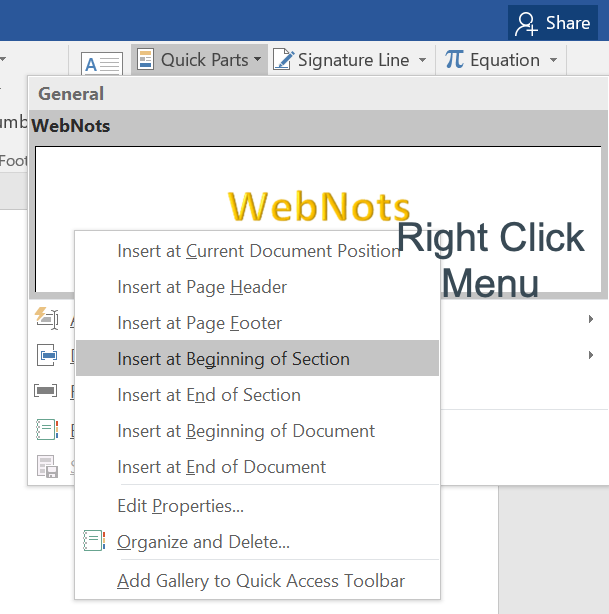Expand the Signature Line dropdown arrow
Viewport: 609px width, 614px height.
pyautogui.click(x=423, y=60)
